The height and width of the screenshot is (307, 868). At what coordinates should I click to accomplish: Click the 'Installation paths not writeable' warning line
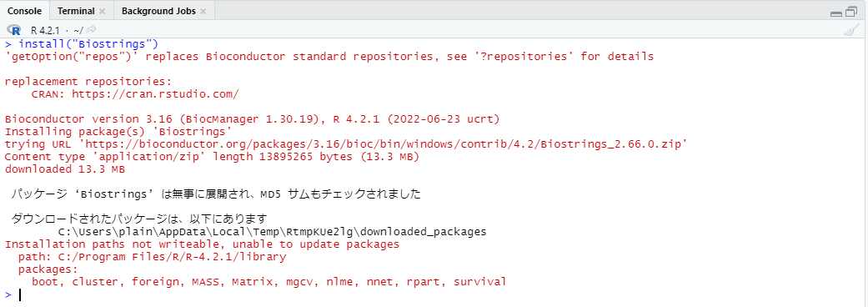coord(202,244)
